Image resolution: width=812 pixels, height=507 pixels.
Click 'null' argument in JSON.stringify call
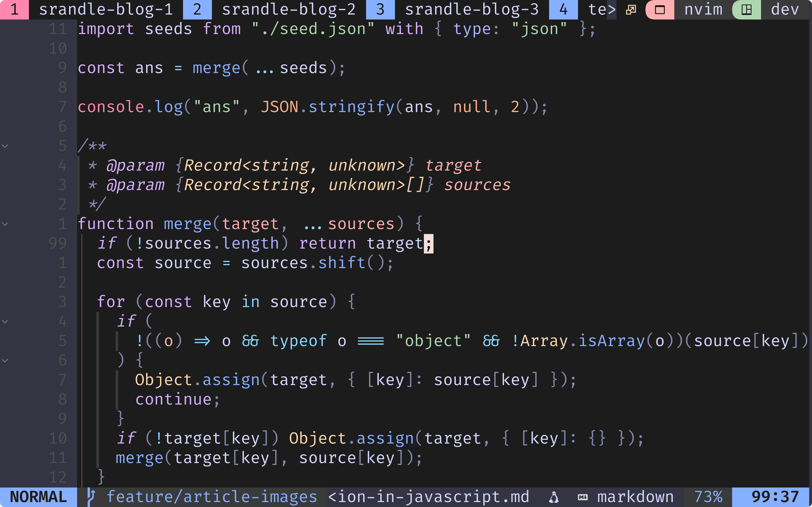click(x=472, y=107)
